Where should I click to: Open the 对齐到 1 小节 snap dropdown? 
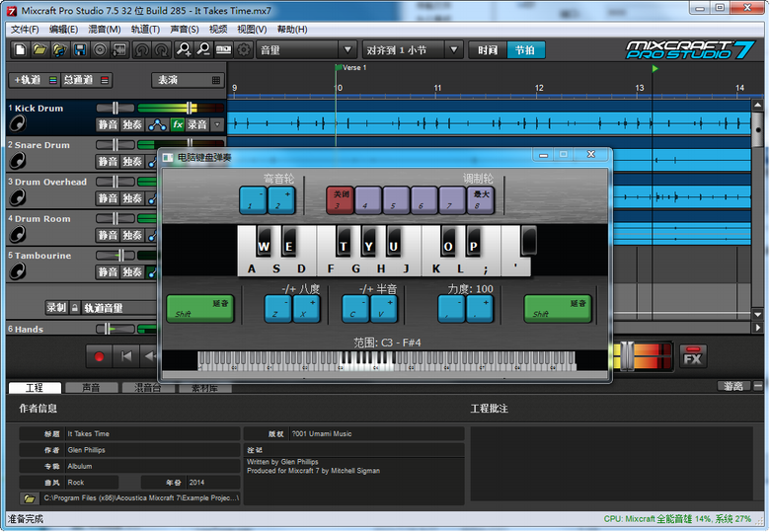coord(412,49)
